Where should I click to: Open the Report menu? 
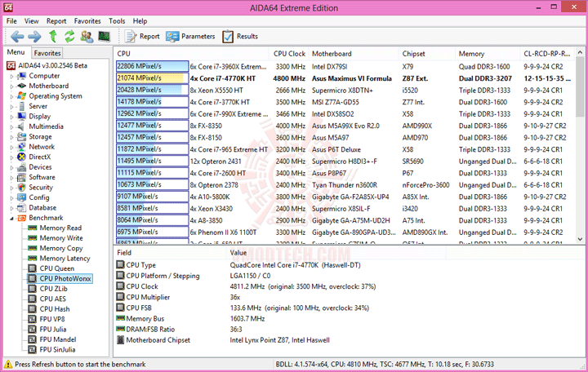(x=56, y=21)
